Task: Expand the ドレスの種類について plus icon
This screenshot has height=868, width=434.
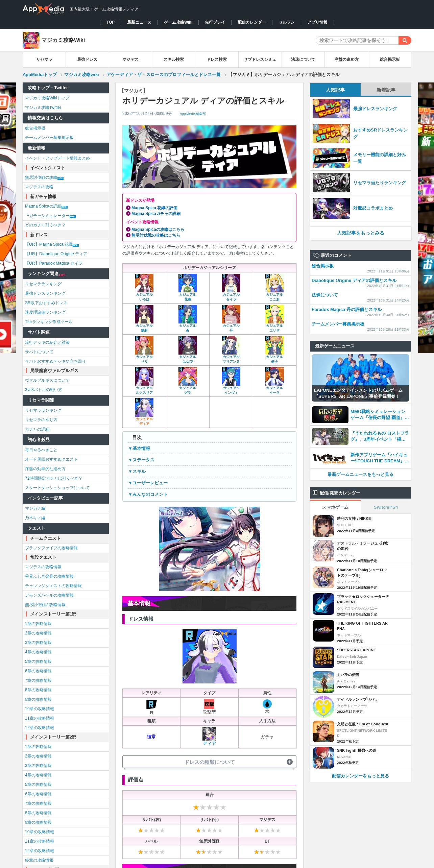Action: click(x=290, y=762)
